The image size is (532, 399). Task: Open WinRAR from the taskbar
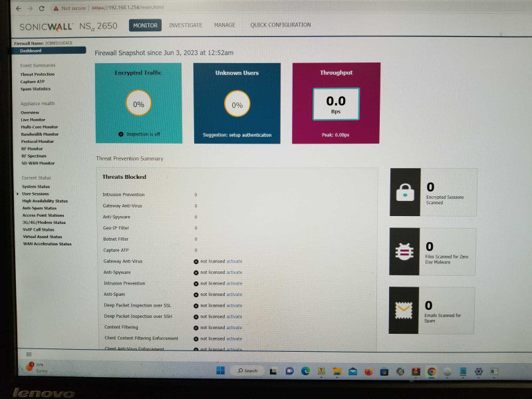tap(416, 372)
